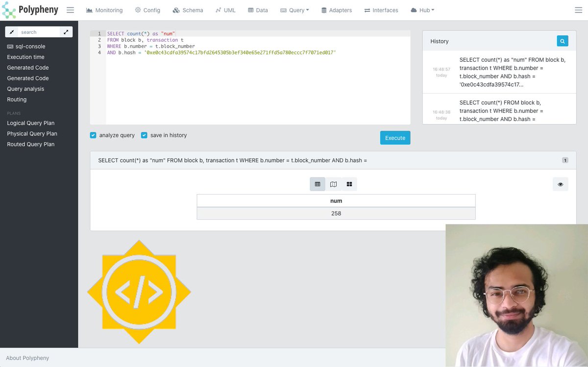Open the UML view
Screen dimensions: 588x367
225,10
